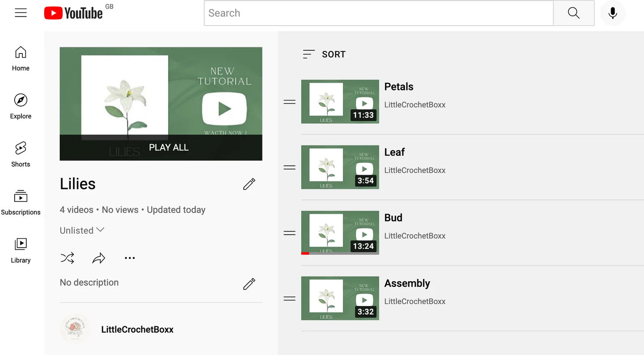Go to Home in sidebar
This screenshot has width=644, height=355.
click(x=21, y=58)
